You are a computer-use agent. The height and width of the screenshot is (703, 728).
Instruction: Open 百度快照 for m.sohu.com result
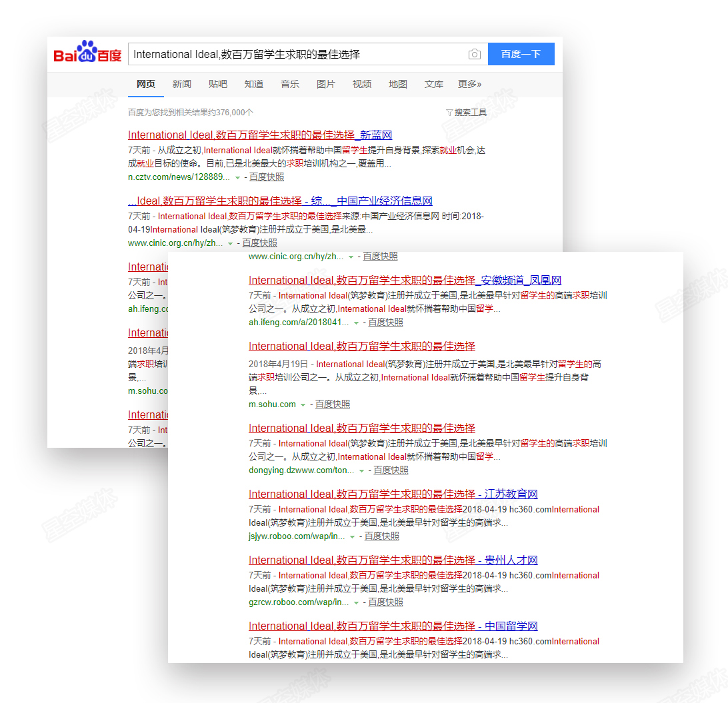[333, 404]
